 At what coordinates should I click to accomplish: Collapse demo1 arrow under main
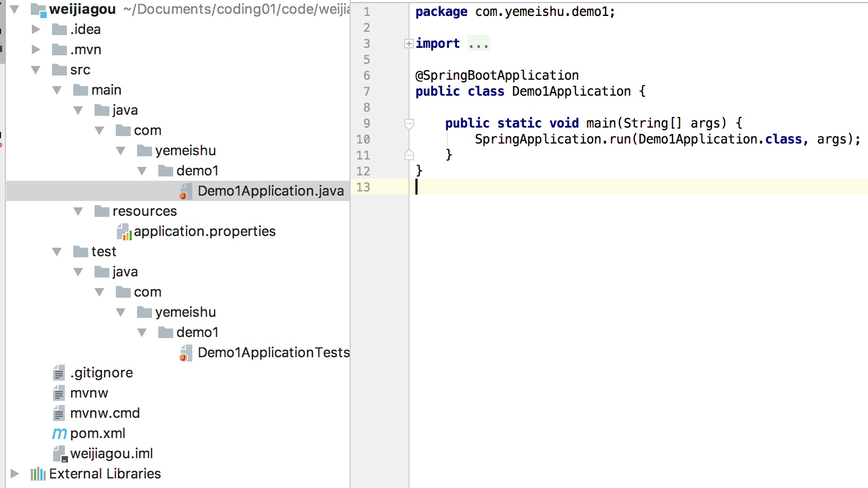(142, 171)
